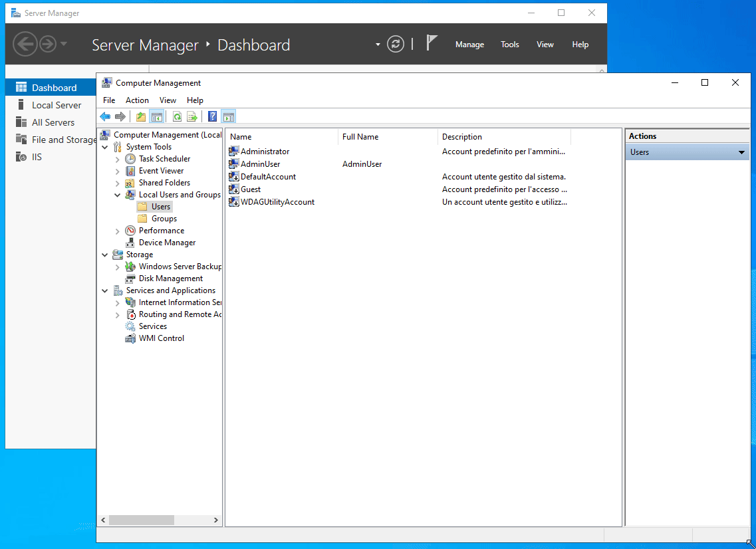Collapse the System Tools tree node

[105, 147]
